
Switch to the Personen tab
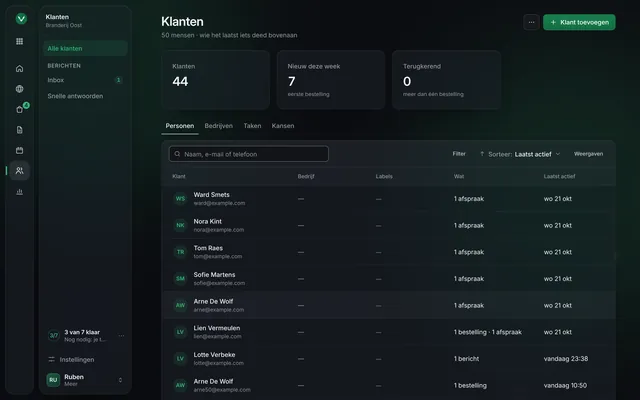click(180, 126)
